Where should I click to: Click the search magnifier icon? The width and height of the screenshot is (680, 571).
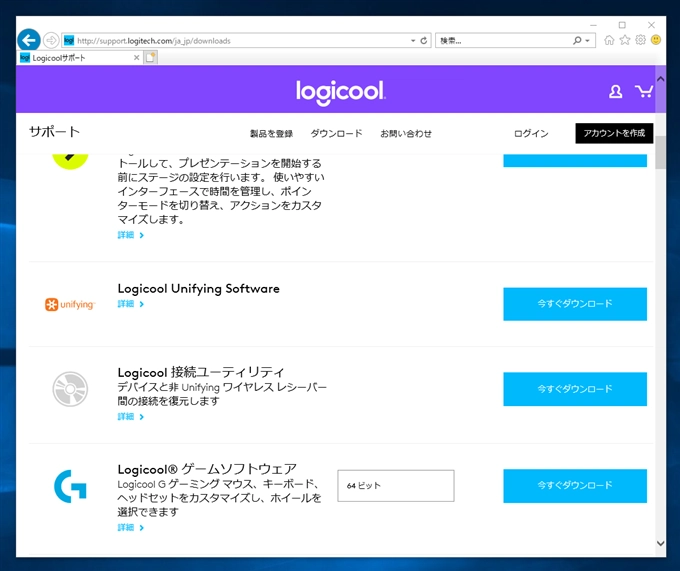point(577,40)
